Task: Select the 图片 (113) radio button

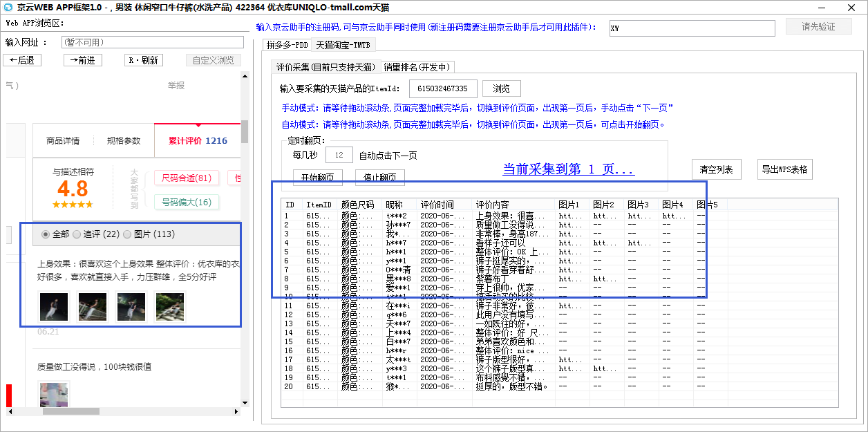Action: pos(126,234)
